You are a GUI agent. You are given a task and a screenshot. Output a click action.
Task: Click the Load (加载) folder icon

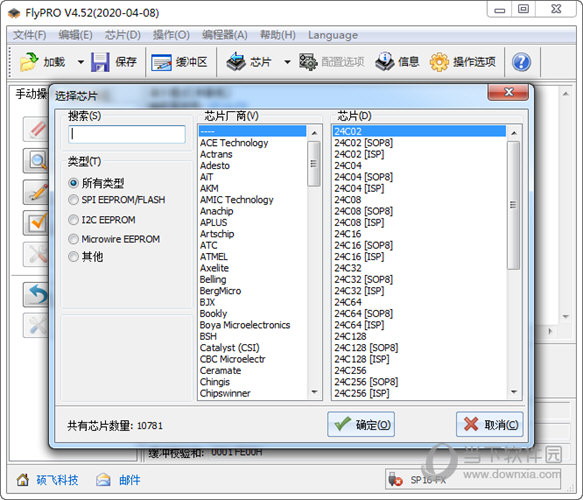(x=29, y=62)
